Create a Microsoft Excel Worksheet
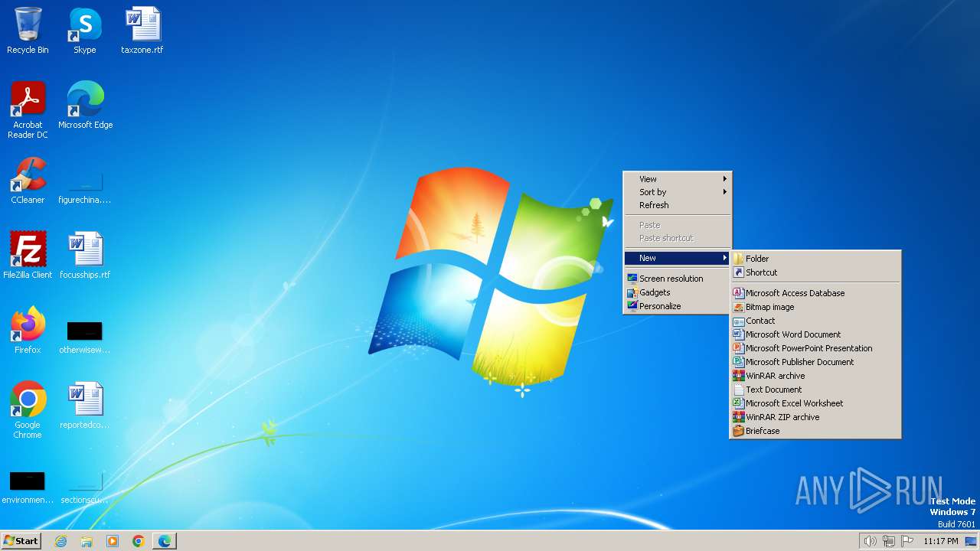This screenshot has width=980, height=551. 815,403
